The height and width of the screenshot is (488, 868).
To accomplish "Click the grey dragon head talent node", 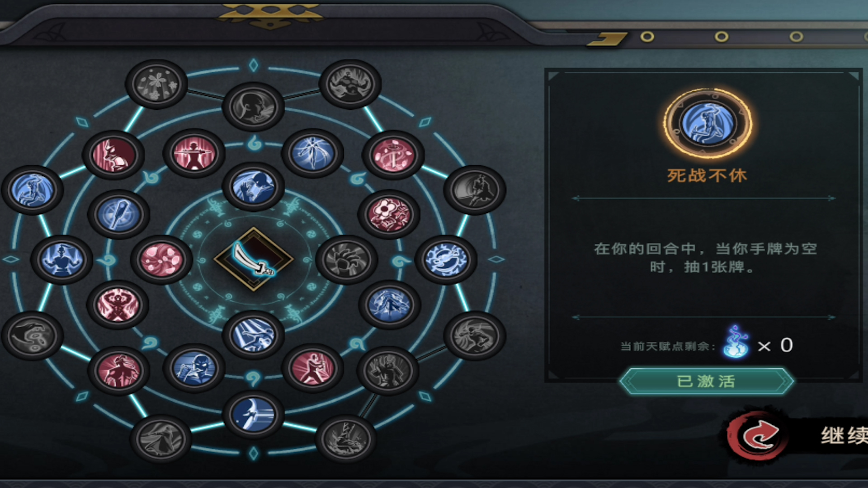I will pos(475,336).
